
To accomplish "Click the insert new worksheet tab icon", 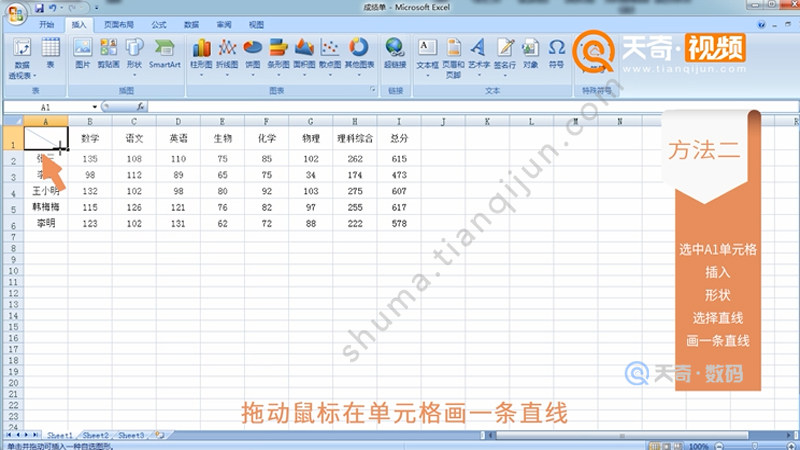I will click(160, 435).
